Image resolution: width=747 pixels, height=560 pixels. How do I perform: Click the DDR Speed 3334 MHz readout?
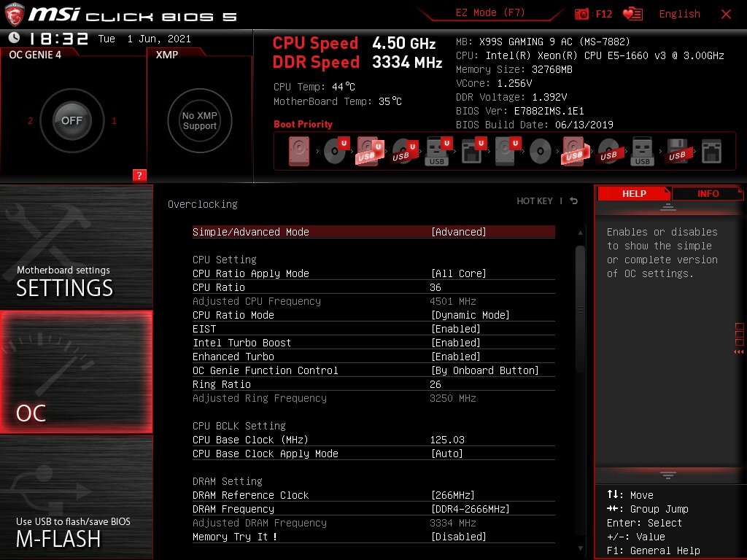357,63
